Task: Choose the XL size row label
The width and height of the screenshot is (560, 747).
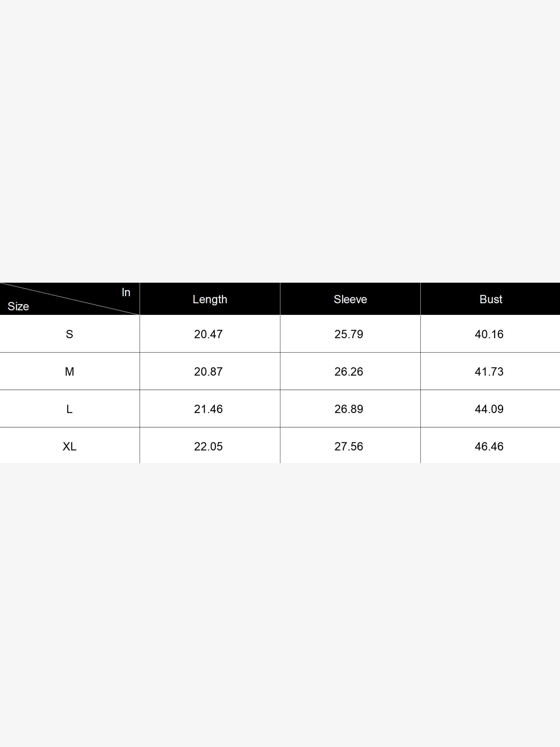Action: click(69, 446)
